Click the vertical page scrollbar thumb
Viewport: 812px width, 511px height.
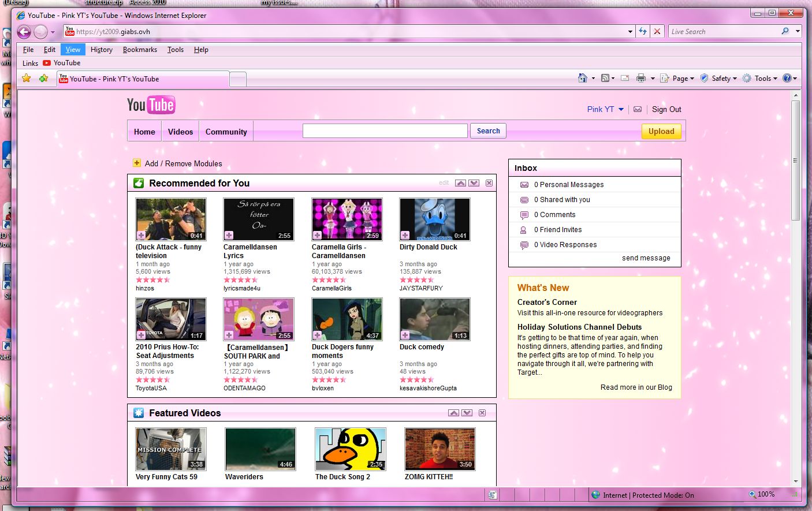pos(796,160)
